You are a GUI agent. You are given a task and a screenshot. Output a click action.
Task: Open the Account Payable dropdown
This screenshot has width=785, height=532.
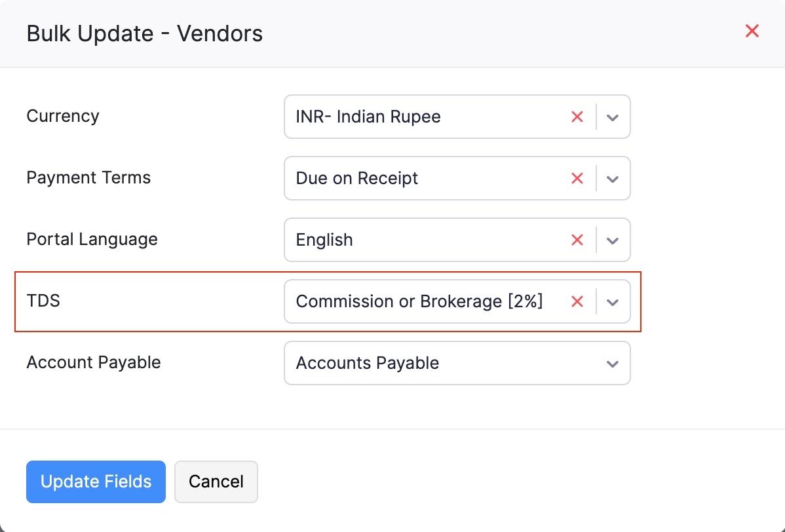612,363
